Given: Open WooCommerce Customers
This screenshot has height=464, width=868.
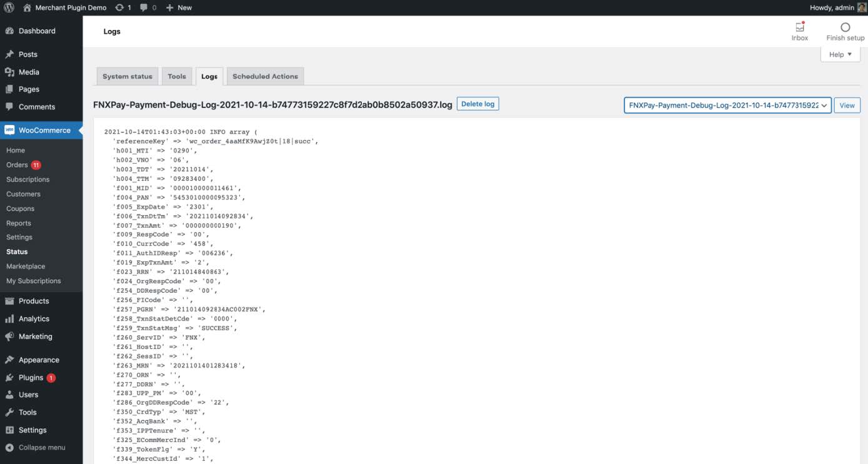Looking at the screenshot, I should point(23,194).
